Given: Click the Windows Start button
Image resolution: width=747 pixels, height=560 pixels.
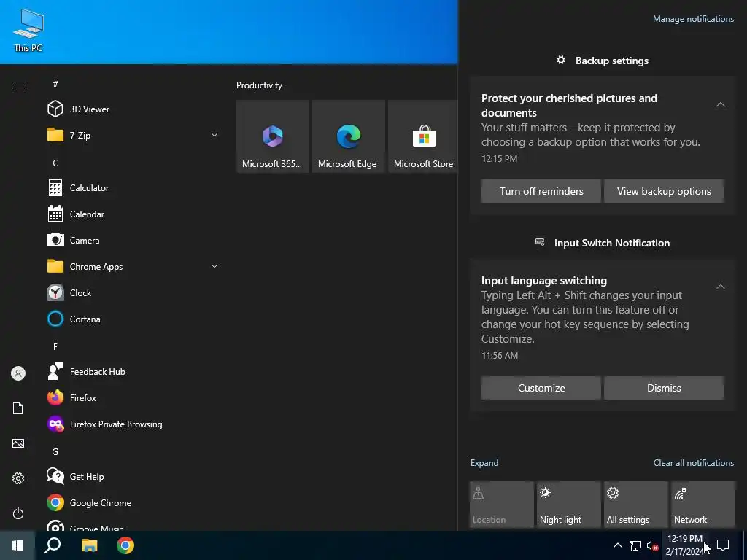Looking at the screenshot, I should click(18, 545).
